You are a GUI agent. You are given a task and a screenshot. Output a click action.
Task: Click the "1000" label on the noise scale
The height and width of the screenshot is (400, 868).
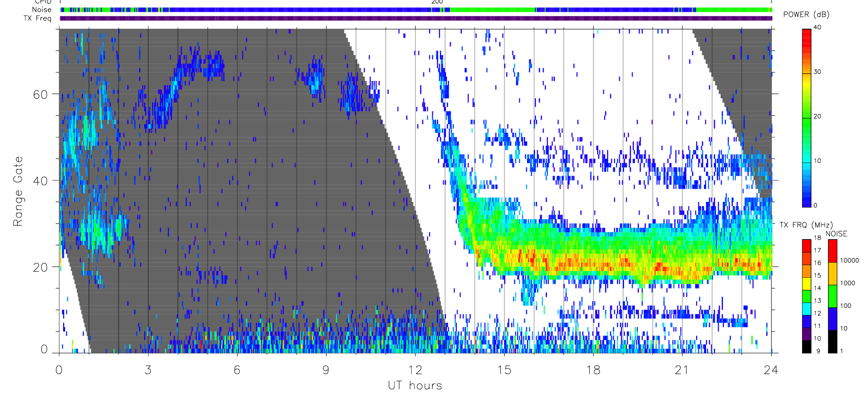848,283
